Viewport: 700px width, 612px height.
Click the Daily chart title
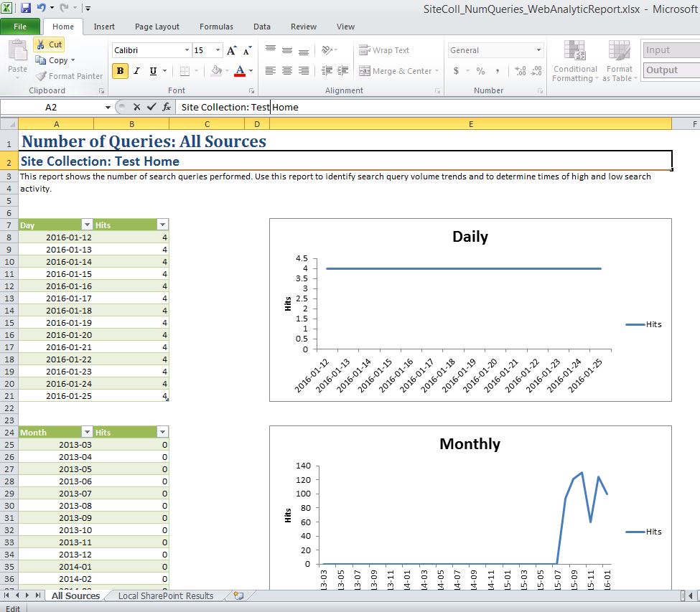pyautogui.click(x=470, y=237)
